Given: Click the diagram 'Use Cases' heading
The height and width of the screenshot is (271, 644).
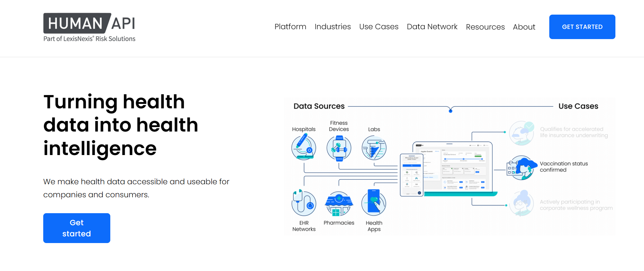Looking at the screenshot, I should (578, 106).
